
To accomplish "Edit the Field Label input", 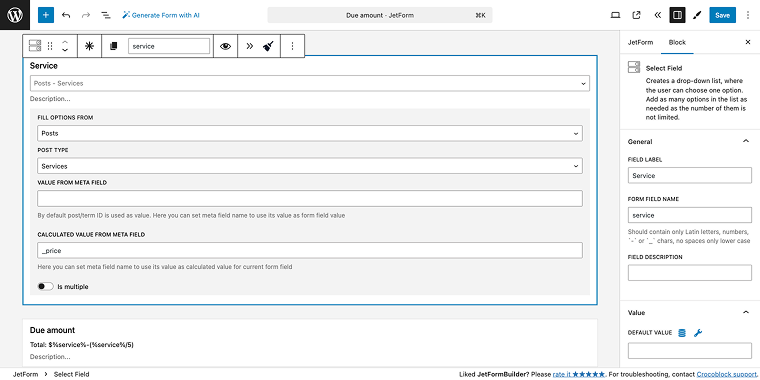I will tap(690, 175).
